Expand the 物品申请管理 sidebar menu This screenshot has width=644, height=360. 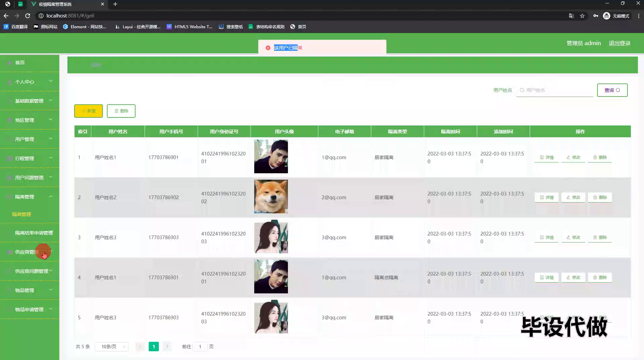(30, 309)
